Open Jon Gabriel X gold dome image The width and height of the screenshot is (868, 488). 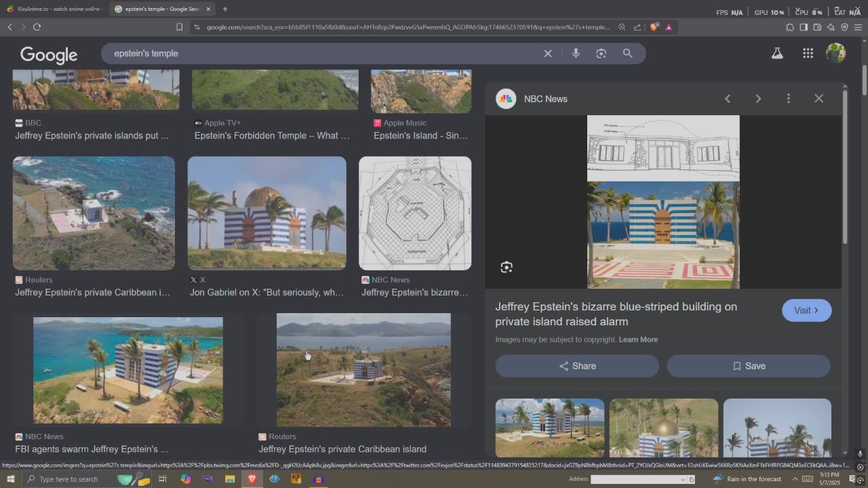(267, 213)
